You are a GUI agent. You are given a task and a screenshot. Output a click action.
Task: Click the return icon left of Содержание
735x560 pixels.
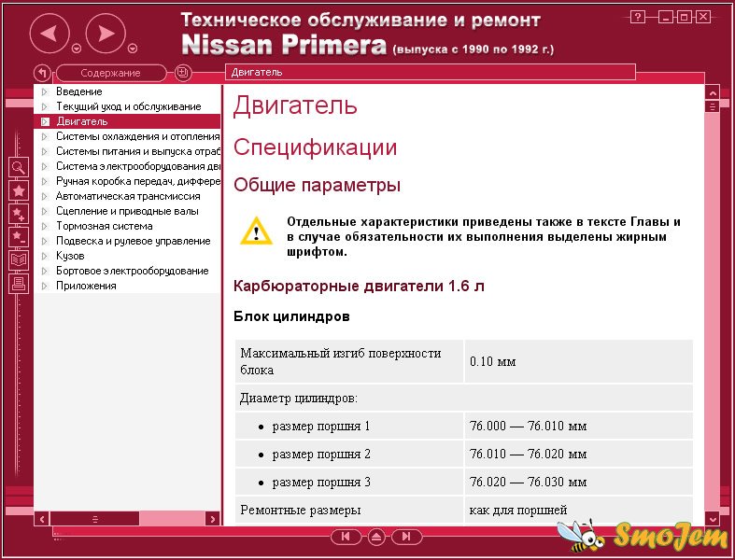[43, 73]
